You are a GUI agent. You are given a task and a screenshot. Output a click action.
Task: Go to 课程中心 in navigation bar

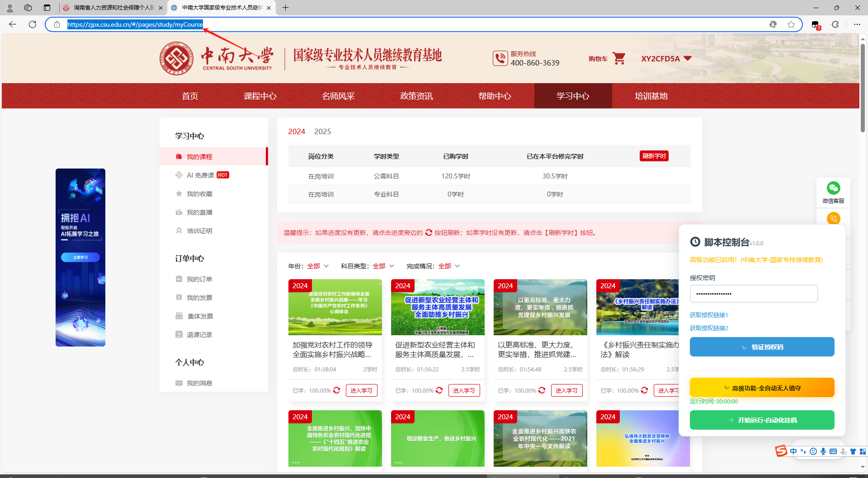260,96
